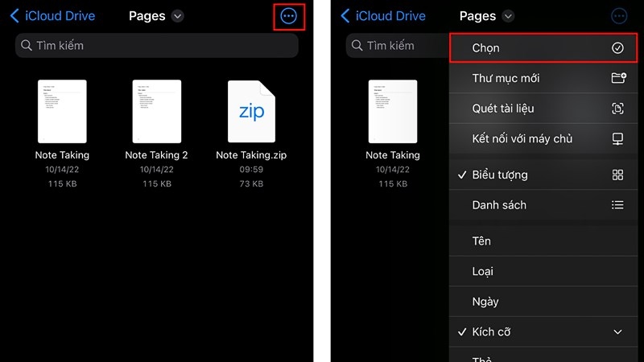Sort files by Loại
This screenshot has height=362, width=644.
click(543, 271)
